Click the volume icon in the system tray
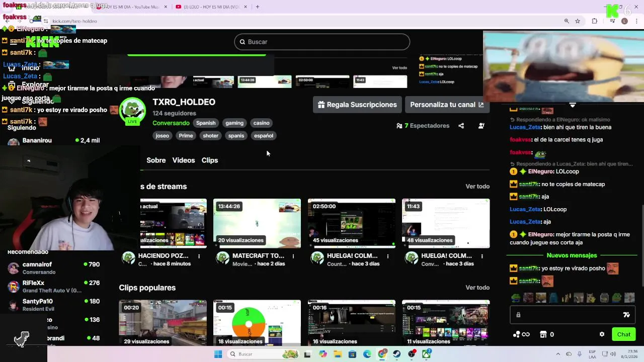The width and height of the screenshot is (644, 362). pos(613,354)
